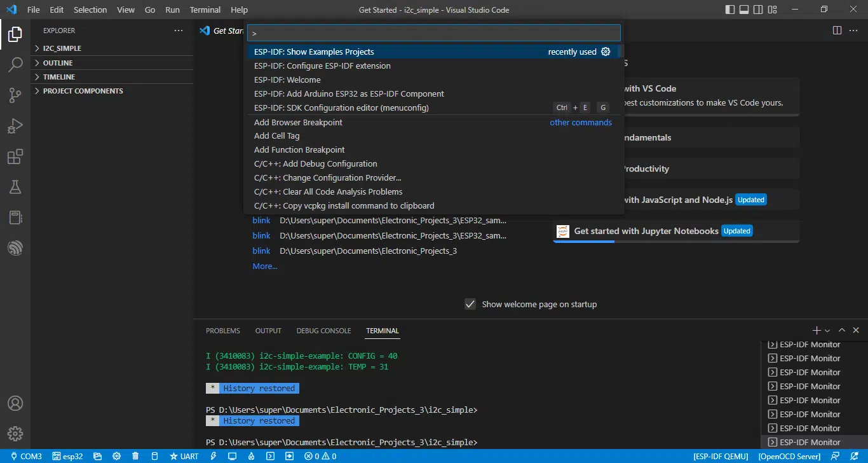Open the Extensions view icon
Viewport: 868px width, 463px height.
pos(15,156)
